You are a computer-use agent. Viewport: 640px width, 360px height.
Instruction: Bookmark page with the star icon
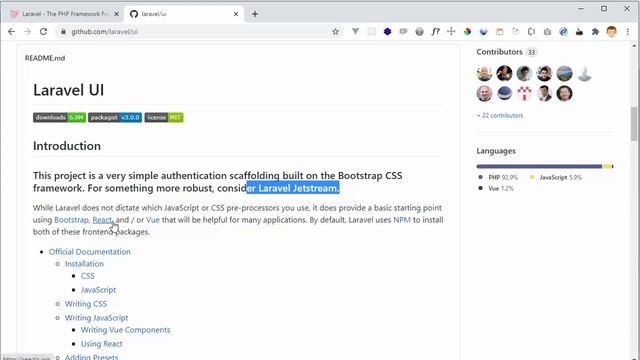click(x=336, y=31)
